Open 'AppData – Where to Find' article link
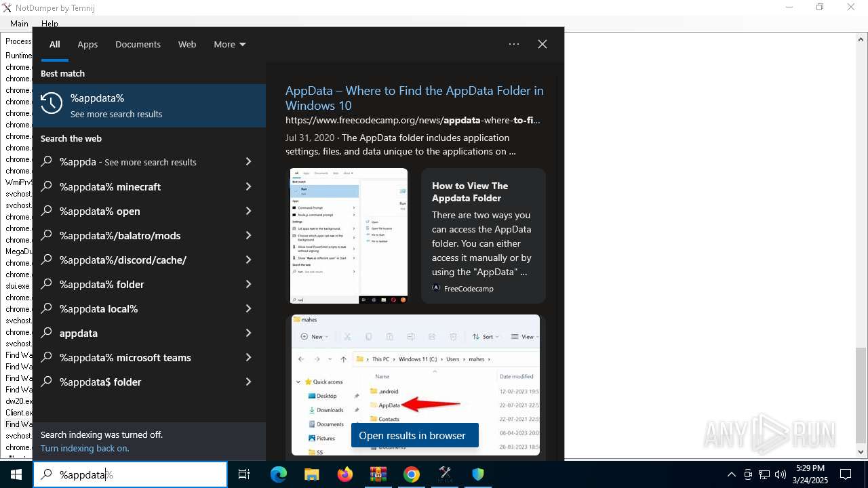Viewport: 868px width, 488px height. click(414, 98)
